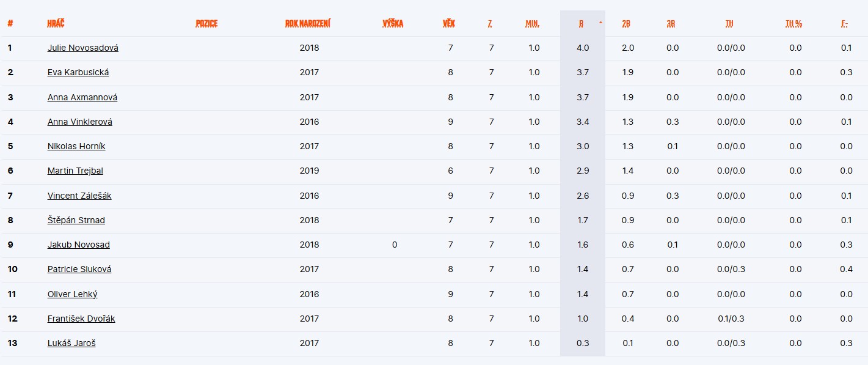
Task: Go to Anna Vinklerová's profile
Action: coord(80,122)
